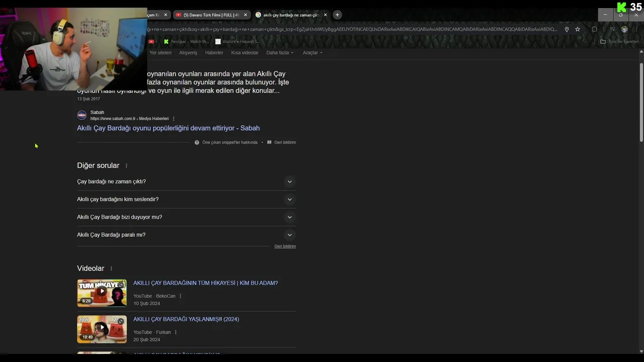Click the location pin icon in address bar
Viewport: 644px width, 362px height.
point(567,29)
